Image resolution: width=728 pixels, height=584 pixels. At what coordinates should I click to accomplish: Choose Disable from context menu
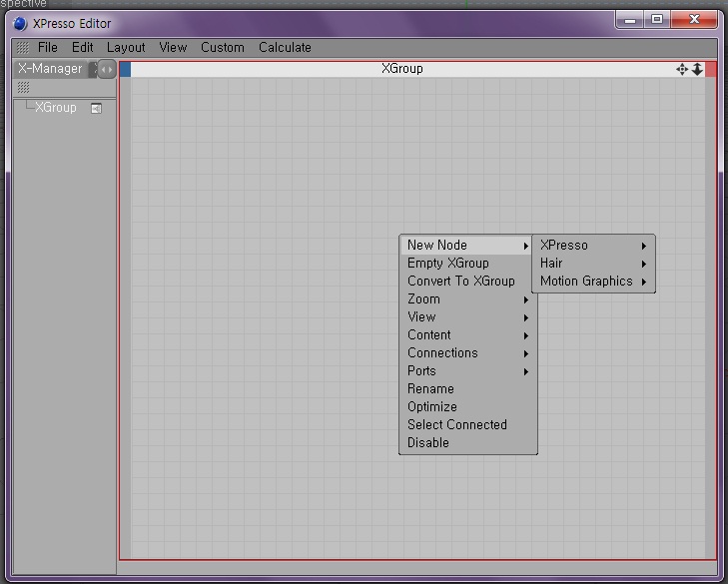pos(468,443)
